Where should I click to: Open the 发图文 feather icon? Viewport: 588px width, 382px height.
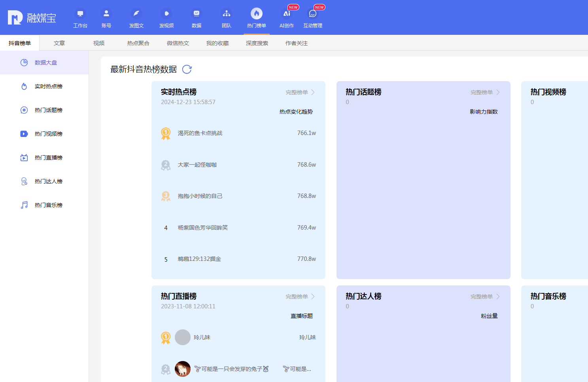click(x=136, y=13)
